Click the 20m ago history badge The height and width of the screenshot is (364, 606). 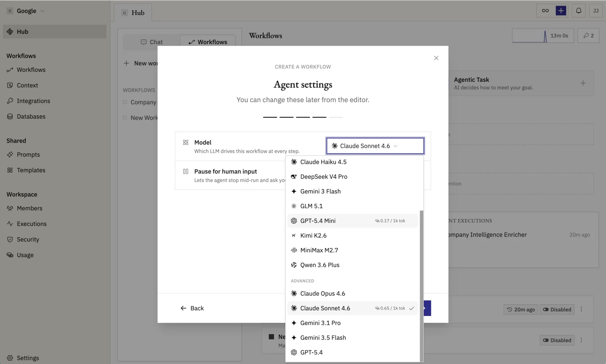point(521,310)
